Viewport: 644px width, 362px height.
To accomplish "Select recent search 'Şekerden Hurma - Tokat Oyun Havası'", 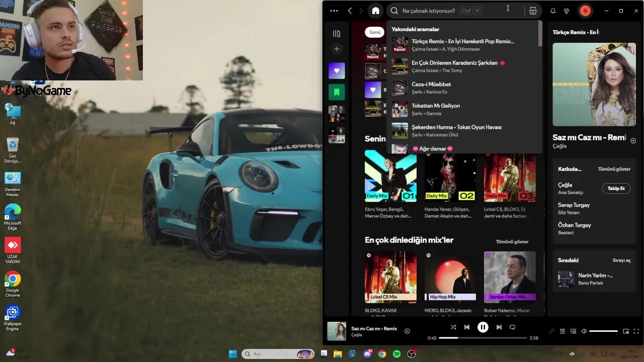I will click(464, 131).
